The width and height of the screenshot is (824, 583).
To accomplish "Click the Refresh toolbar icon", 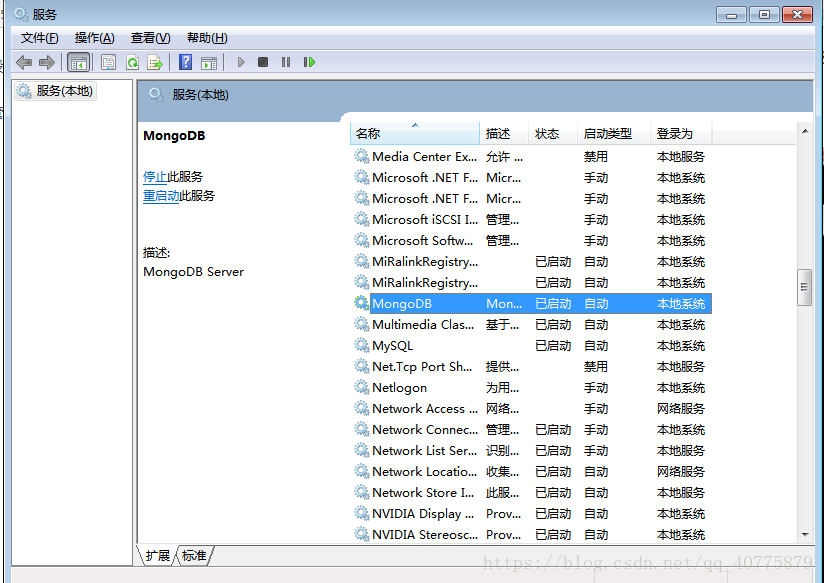I will (x=132, y=63).
